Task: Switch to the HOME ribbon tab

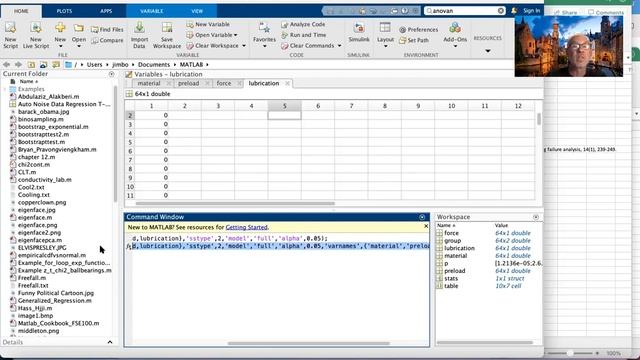Action: 21,11
